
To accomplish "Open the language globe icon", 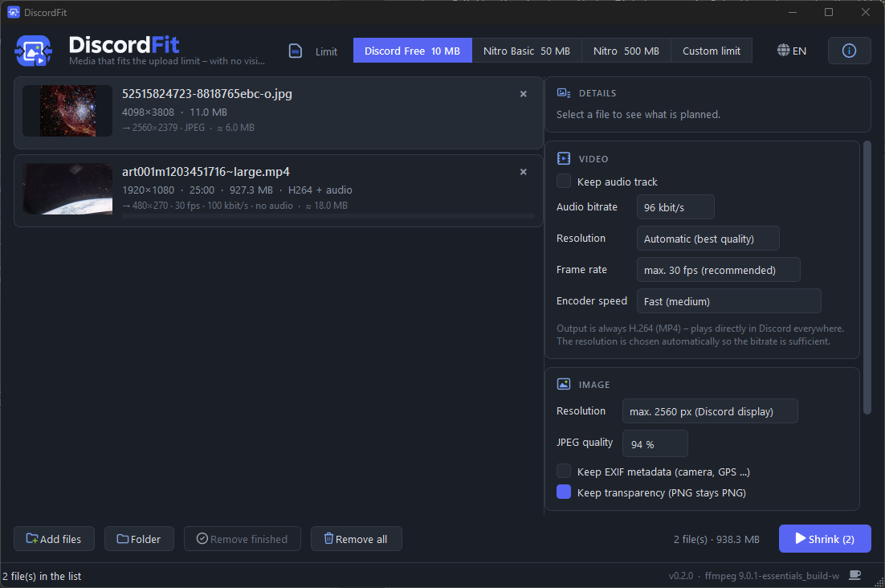I will (783, 51).
